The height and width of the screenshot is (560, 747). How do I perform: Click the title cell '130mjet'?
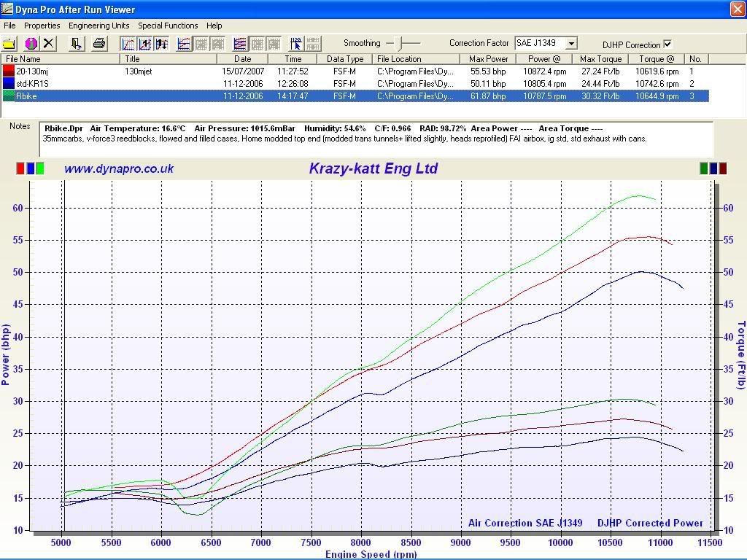click(x=138, y=71)
